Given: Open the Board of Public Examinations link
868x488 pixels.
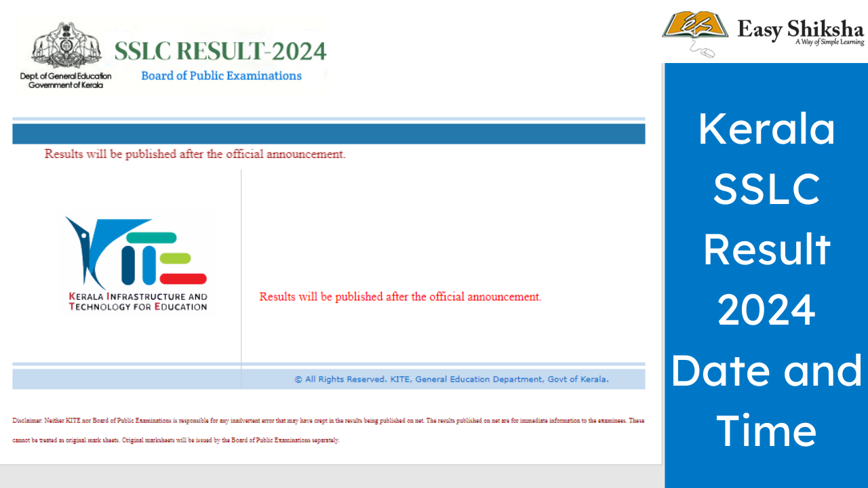Looking at the screenshot, I should click(x=221, y=76).
